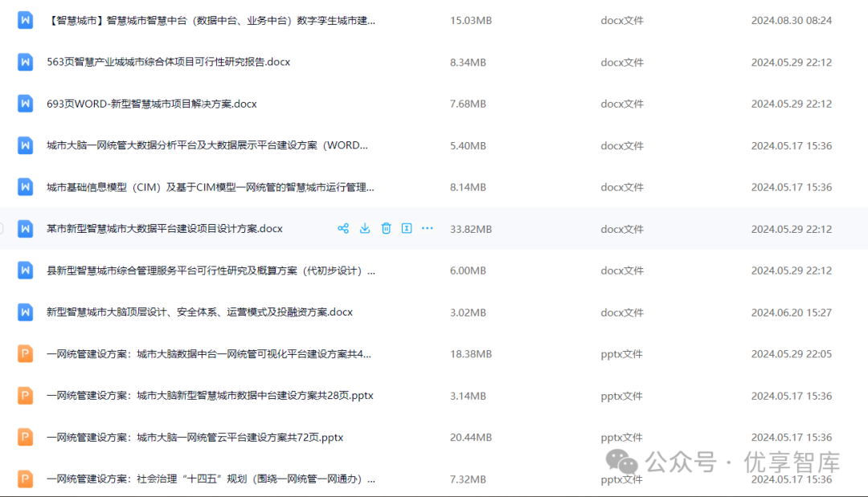Click the 20.44MB size cell
Image resolution: width=868 pixels, height=497 pixels.
pyautogui.click(x=471, y=438)
